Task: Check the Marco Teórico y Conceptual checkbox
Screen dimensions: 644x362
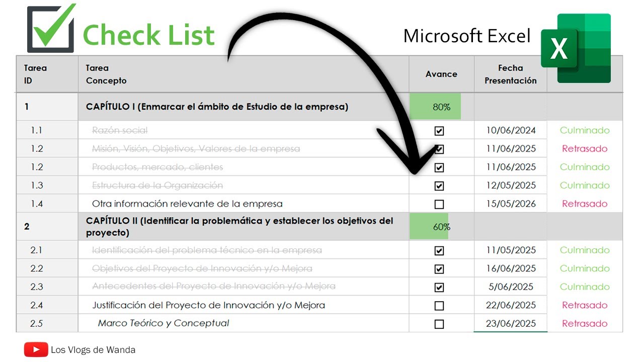Action: (x=439, y=324)
